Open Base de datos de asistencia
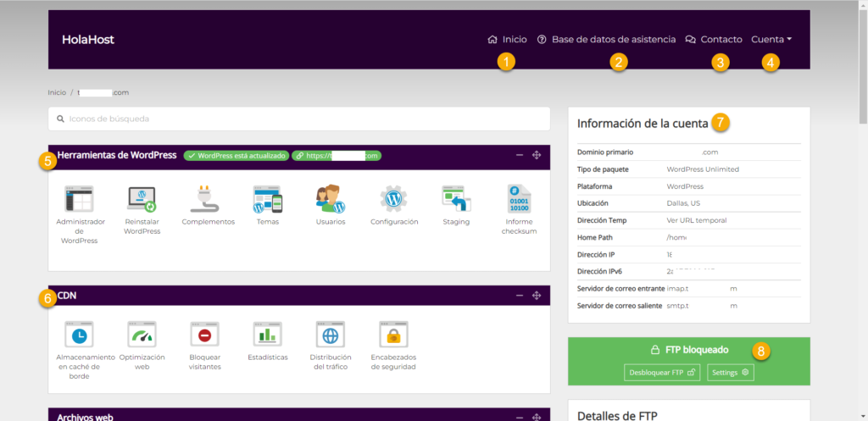 pyautogui.click(x=606, y=39)
